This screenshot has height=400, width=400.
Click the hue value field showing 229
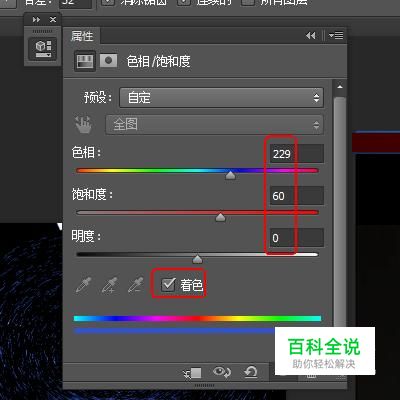(297, 154)
